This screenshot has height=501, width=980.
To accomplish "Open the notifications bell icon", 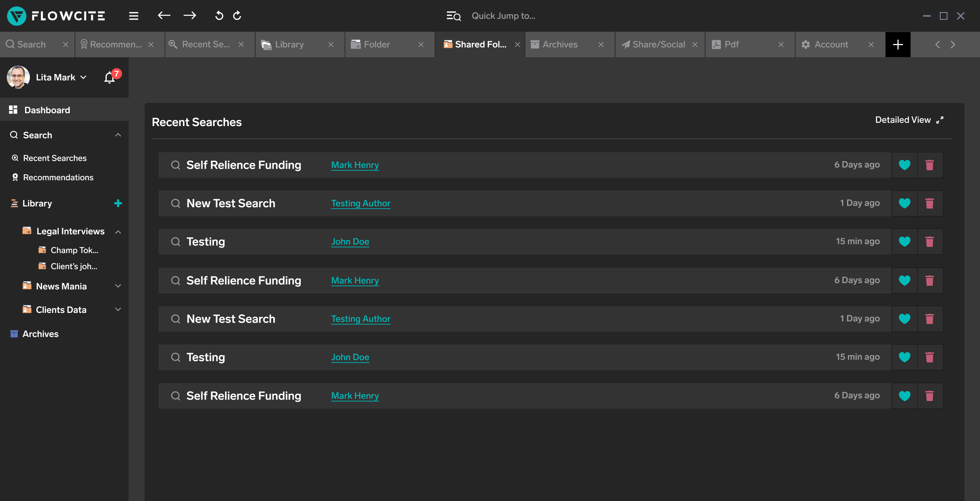I will click(110, 77).
